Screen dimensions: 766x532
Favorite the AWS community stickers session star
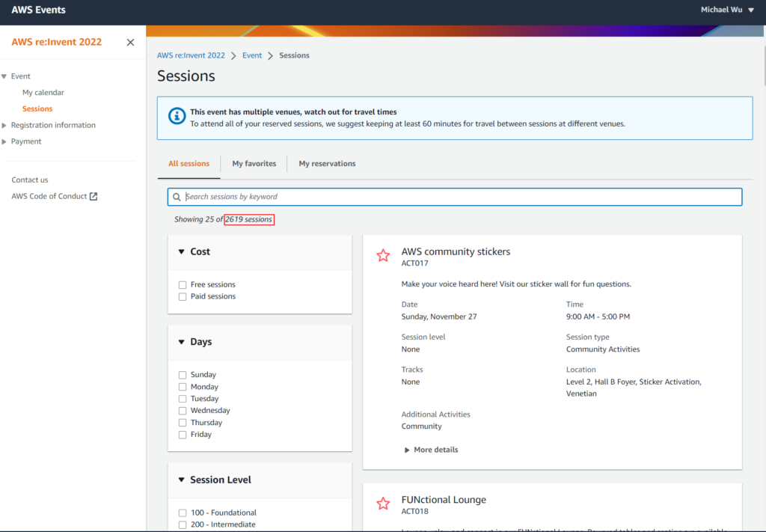coord(383,256)
